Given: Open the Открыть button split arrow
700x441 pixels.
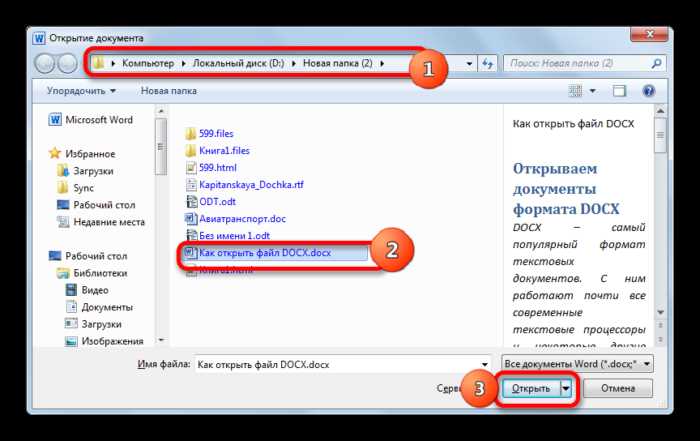Looking at the screenshot, I should [x=566, y=388].
